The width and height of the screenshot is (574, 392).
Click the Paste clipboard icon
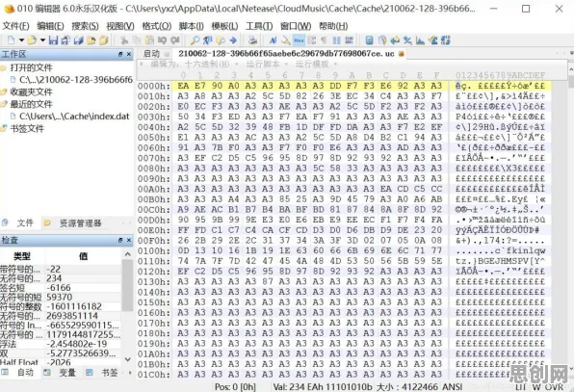tap(149, 40)
